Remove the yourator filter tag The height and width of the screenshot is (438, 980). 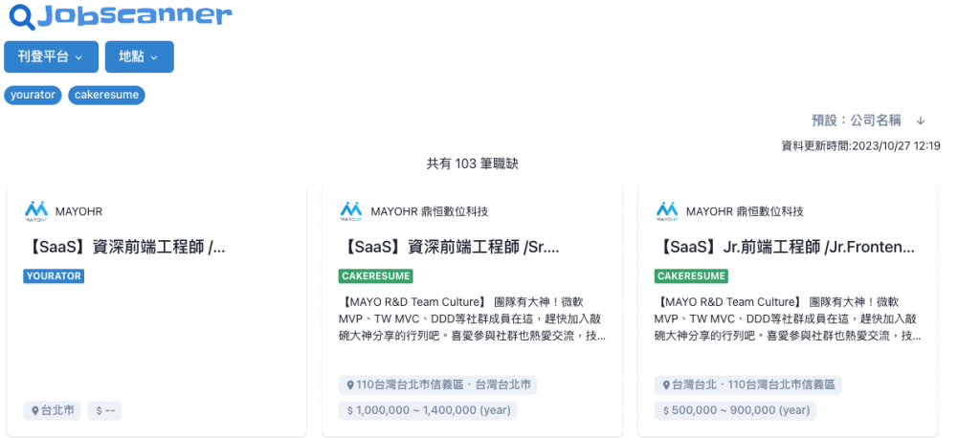33,96
